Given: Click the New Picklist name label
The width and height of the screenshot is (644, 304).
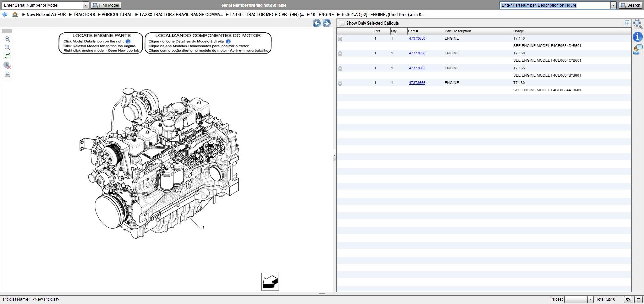Looking at the screenshot, I should (x=46, y=299).
